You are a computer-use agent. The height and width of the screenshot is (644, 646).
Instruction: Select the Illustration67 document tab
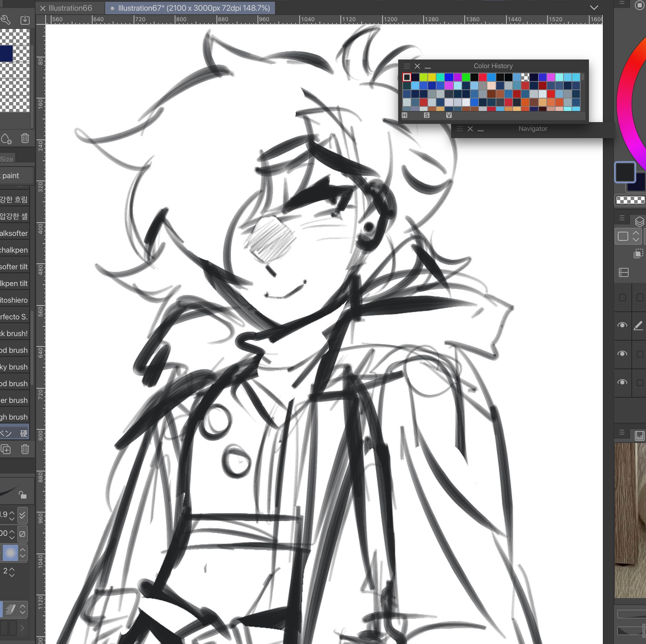(x=190, y=8)
